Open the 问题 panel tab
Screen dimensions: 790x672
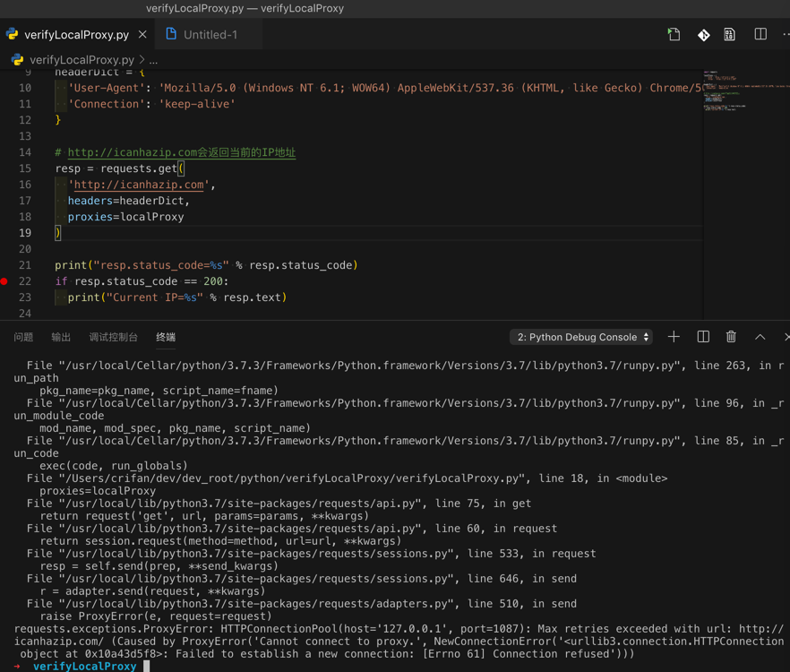pos(23,338)
